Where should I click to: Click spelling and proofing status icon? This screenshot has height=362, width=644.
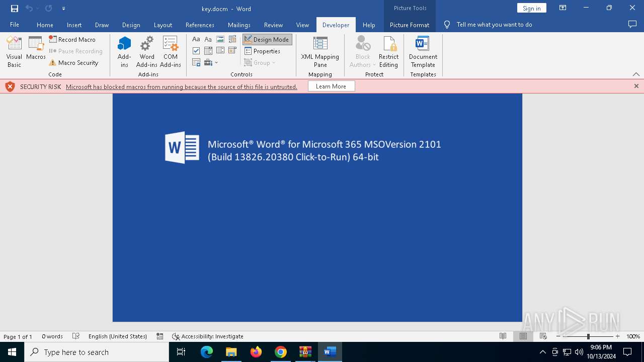76,336
